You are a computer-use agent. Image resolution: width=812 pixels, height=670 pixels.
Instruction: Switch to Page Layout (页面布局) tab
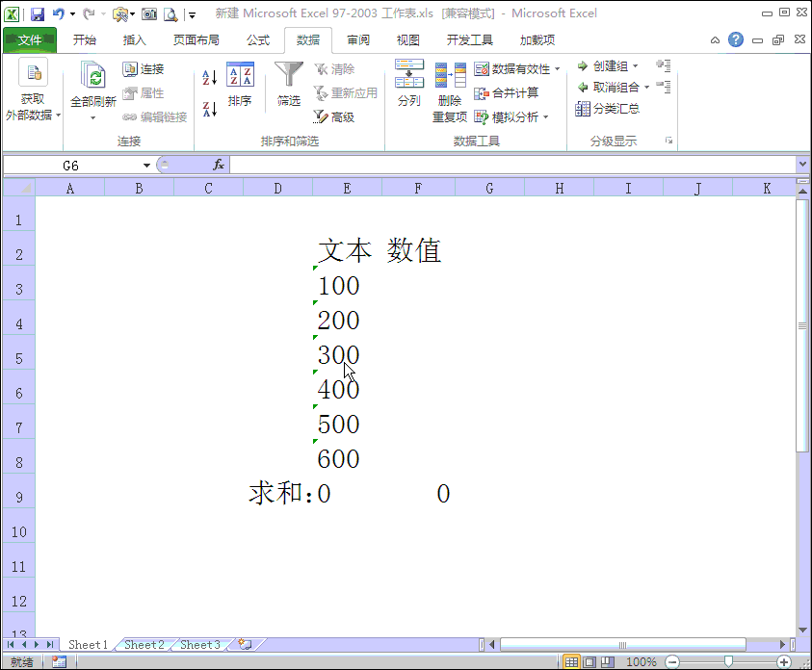[196, 39]
